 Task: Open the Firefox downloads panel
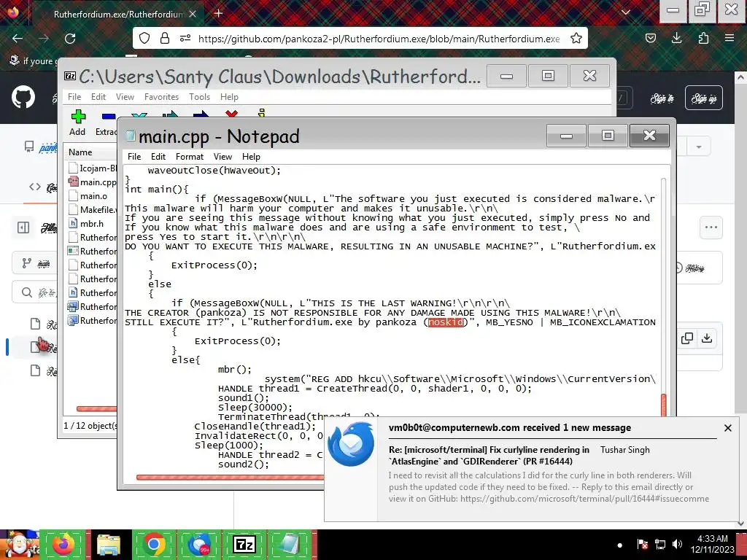coord(676,39)
